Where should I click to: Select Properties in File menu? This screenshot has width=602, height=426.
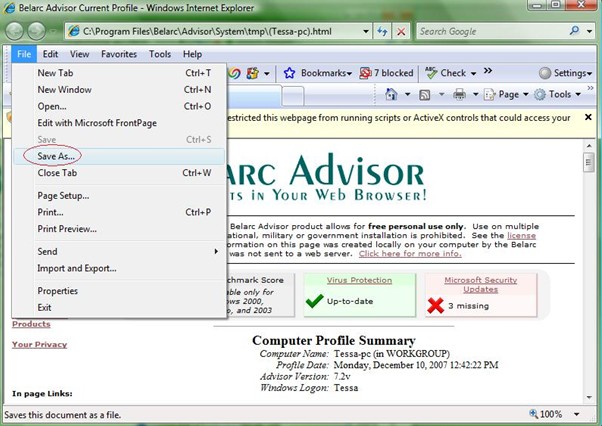pyautogui.click(x=119, y=291)
